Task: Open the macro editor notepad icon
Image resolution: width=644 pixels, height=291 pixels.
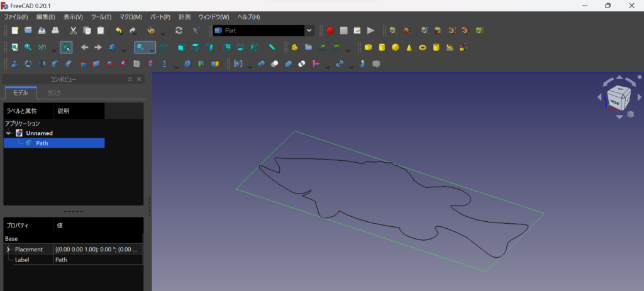Action: (x=357, y=30)
